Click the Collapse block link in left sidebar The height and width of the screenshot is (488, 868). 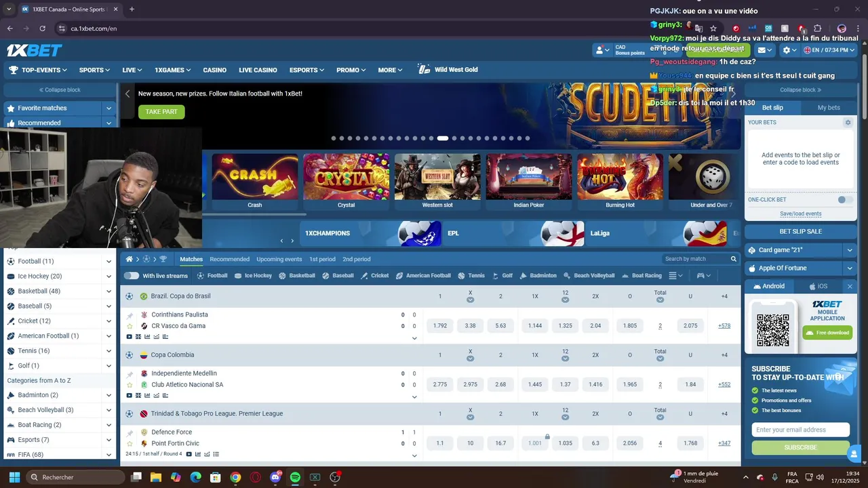pos(60,89)
